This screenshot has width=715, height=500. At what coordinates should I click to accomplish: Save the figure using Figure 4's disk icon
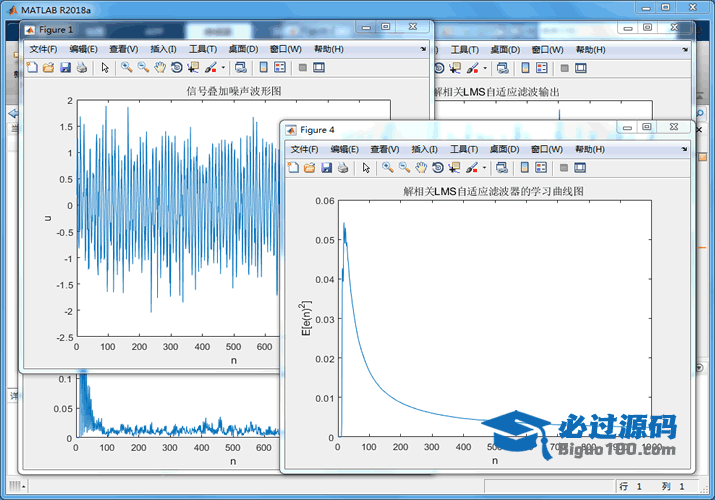(327, 168)
